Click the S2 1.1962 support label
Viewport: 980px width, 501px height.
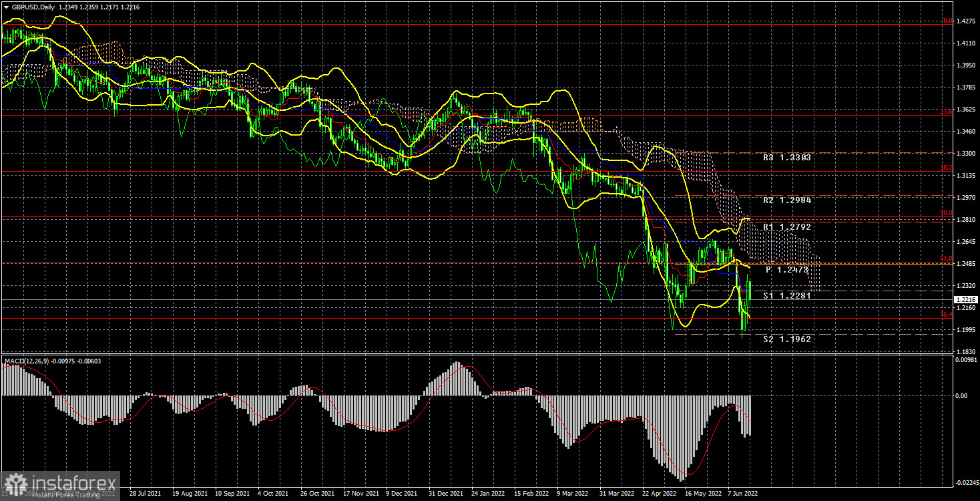tap(787, 339)
